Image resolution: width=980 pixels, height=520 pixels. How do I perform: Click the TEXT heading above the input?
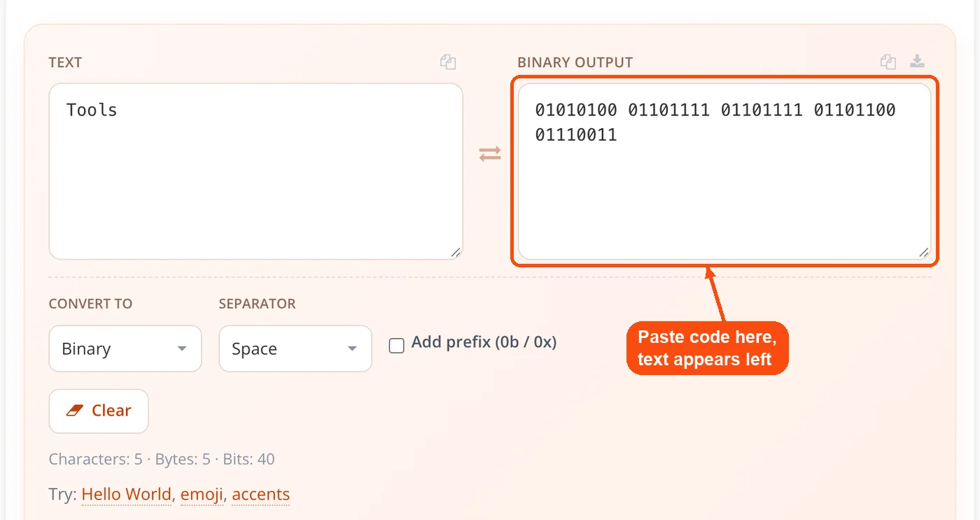pyautogui.click(x=65, y=62)
